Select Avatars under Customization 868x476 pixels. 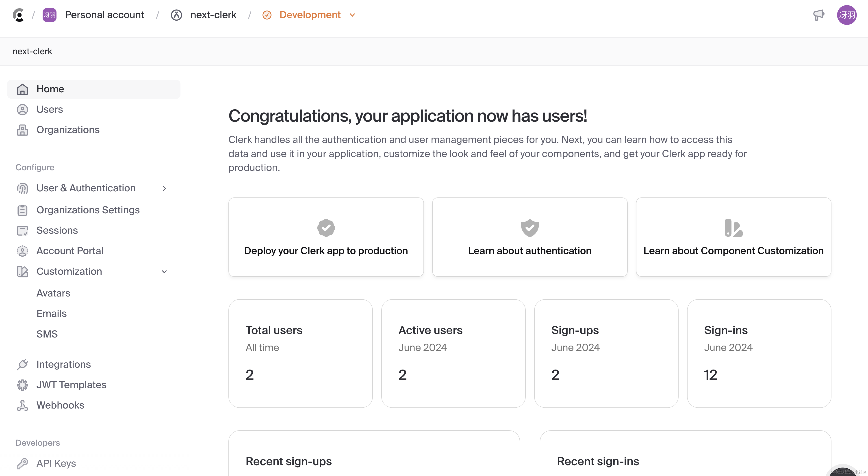53,293
